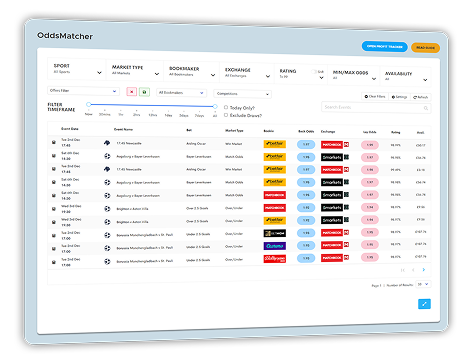Viewport: 471px width, 364px height.
Task: Click red script bookmaker logo in last row
Action: (275, 259)
